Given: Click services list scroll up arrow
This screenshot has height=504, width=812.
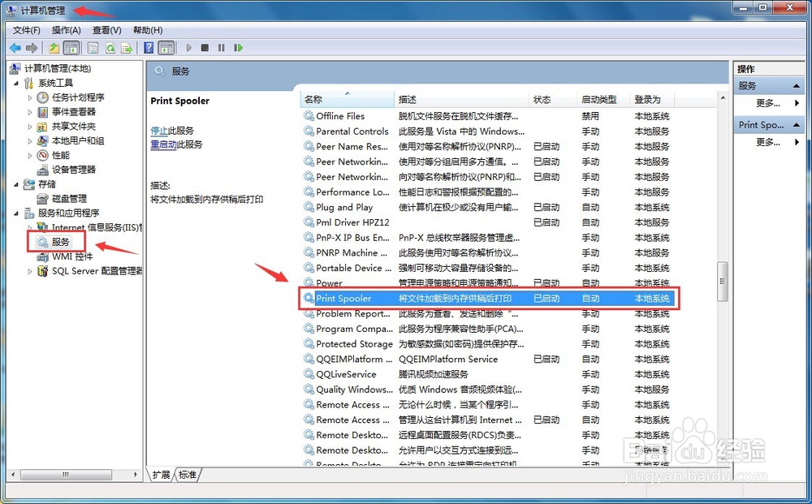Looking at the screenshot, I should click(723, 98).
